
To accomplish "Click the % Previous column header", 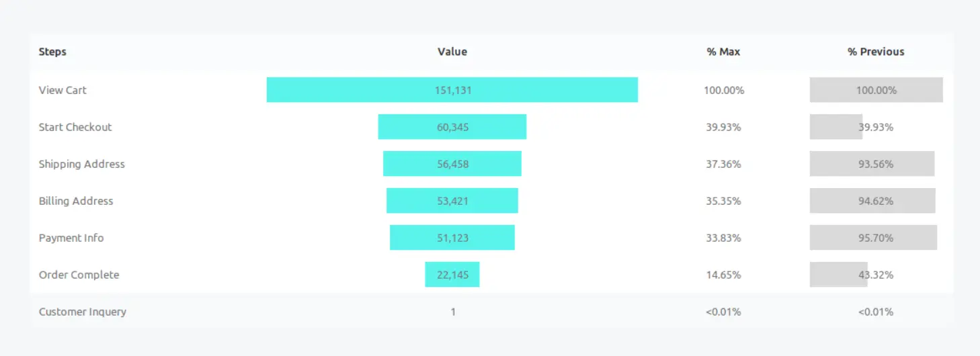I will click(876, 52).
